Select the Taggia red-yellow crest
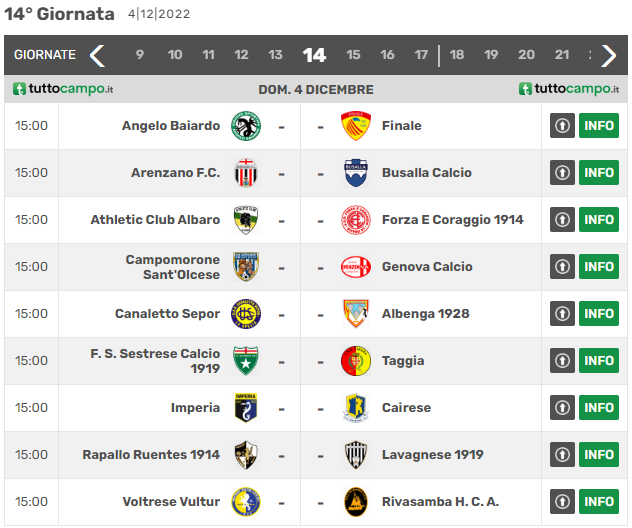The image size is (632, 528). pyautogui.click(x=356, y=361)
